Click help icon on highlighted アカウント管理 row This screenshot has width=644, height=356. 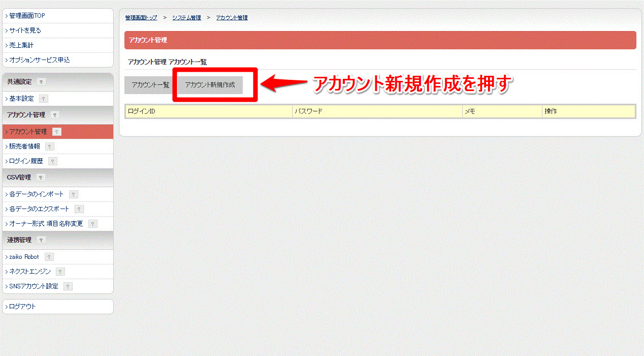[57, 132]
